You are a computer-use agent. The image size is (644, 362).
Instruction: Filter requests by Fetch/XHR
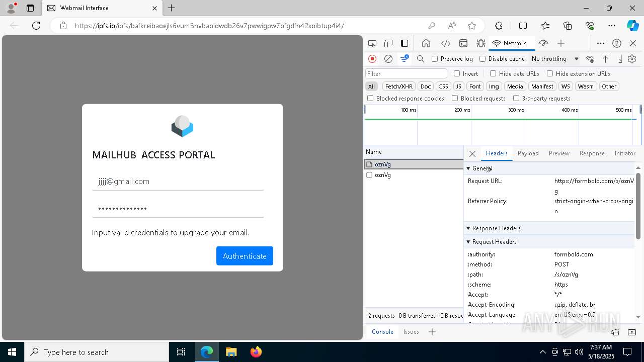(399, 86)
